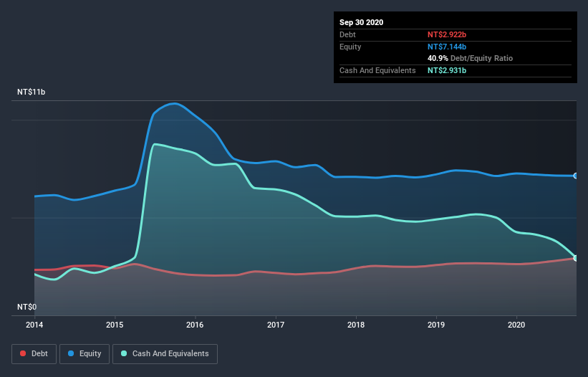Toggle Cash And Equivalents legend button
This screenshot has width=588, height=377.
point(165,354)
